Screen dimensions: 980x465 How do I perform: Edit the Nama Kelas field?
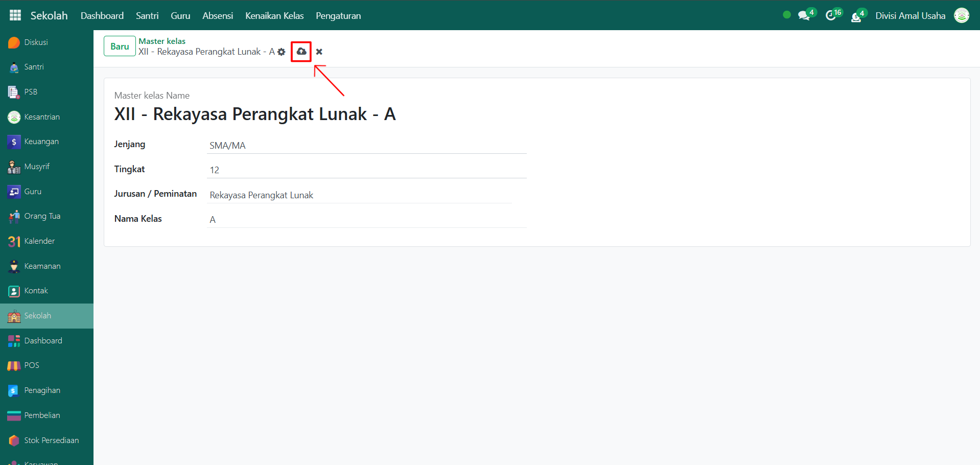(366, 220)
